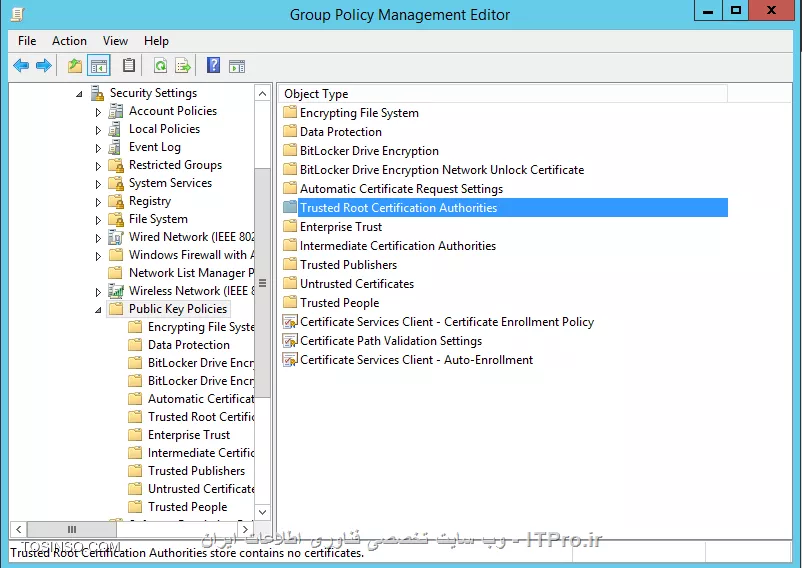Select Intermediate Certification Authorities in right list
This screenshot has height=568, width=802.
pos(398,245)
